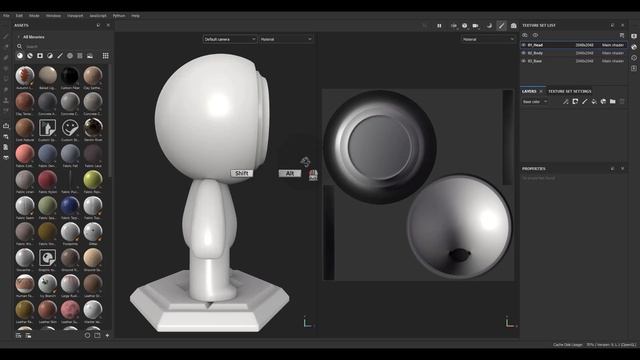
Task: Select the Paint brush tool in left toolbar
Action: click(x=6, y=36)
